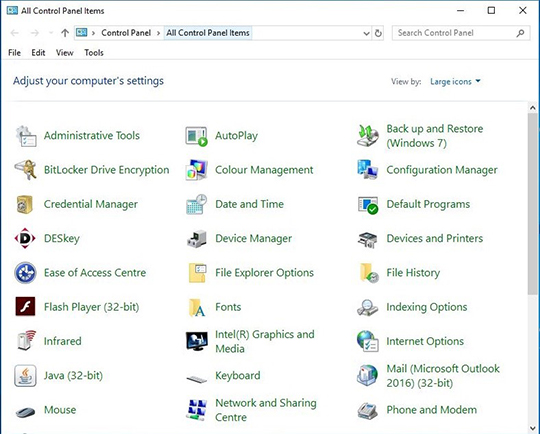Open the File History text link

pos(413,273)
